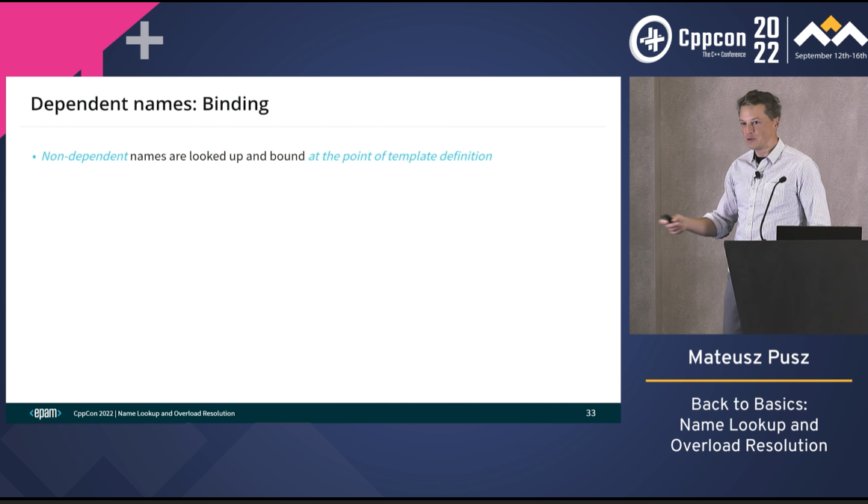Click the black podium microphone
The image size is (868, 504).
pos(772,203)
